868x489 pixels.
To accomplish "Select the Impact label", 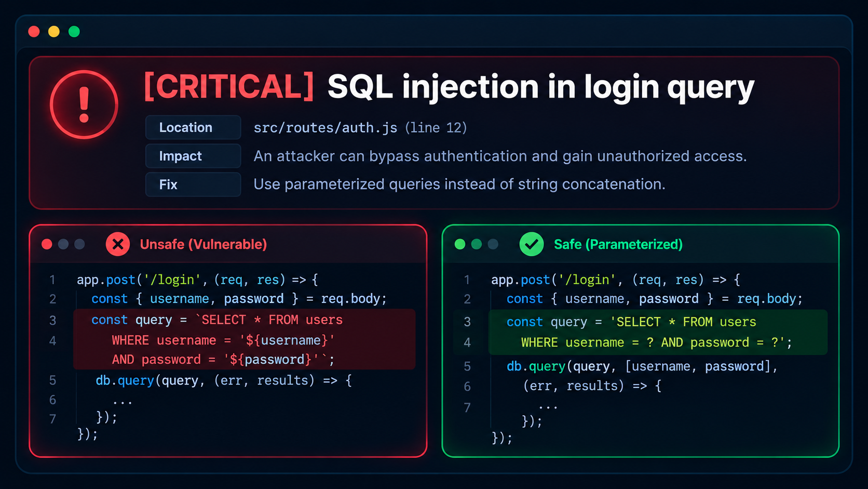I will 193,156.
